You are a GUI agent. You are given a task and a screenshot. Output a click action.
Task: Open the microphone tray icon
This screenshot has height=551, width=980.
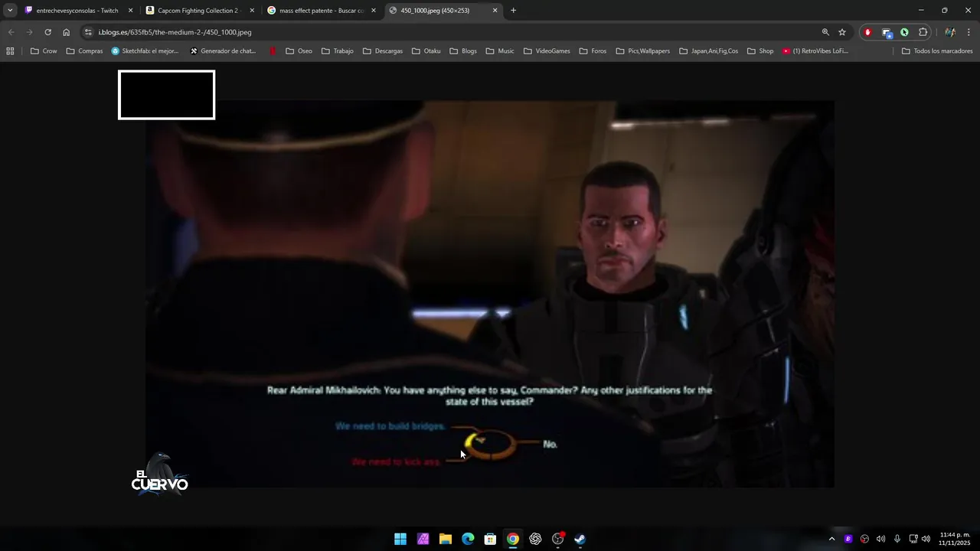pos(897,539)
